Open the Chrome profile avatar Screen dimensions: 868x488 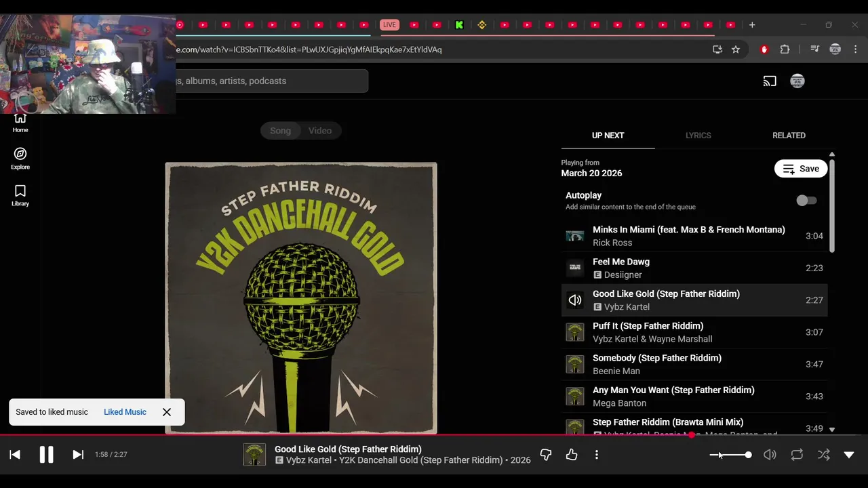click(x=835, y=49)
